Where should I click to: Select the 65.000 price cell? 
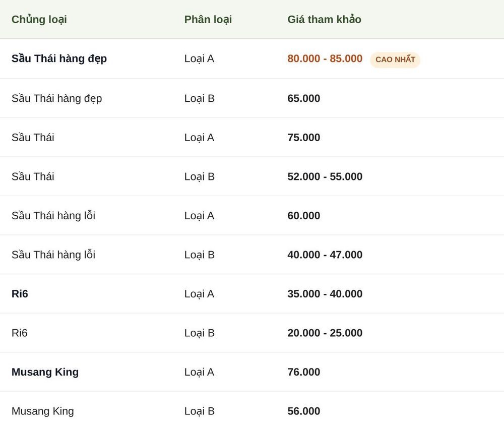coord(304,98)
